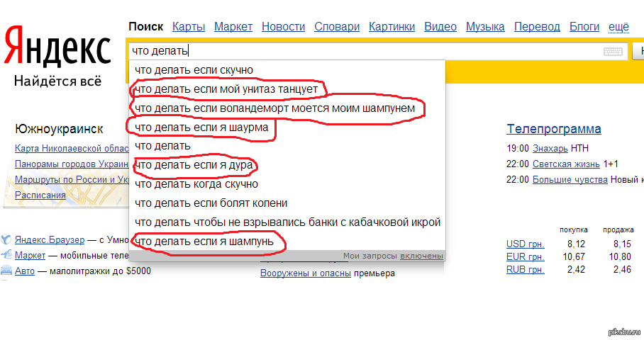The image size is (644, 340).
Task: Click the EUR sale rate 10,80
Action: [620, 256]
